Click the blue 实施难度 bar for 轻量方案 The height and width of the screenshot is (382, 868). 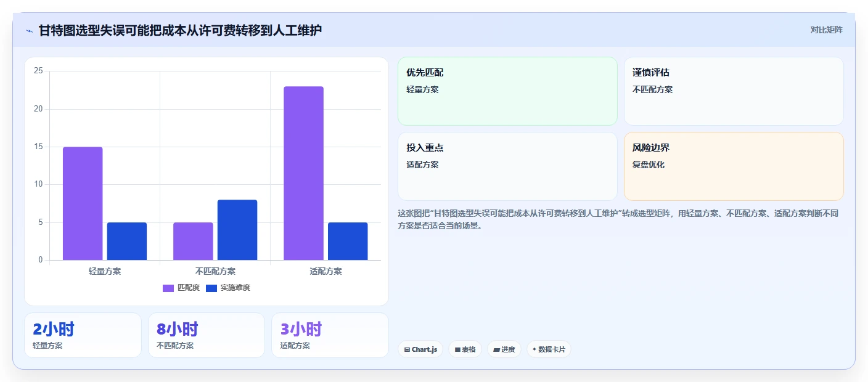click(x=127, y=241)
